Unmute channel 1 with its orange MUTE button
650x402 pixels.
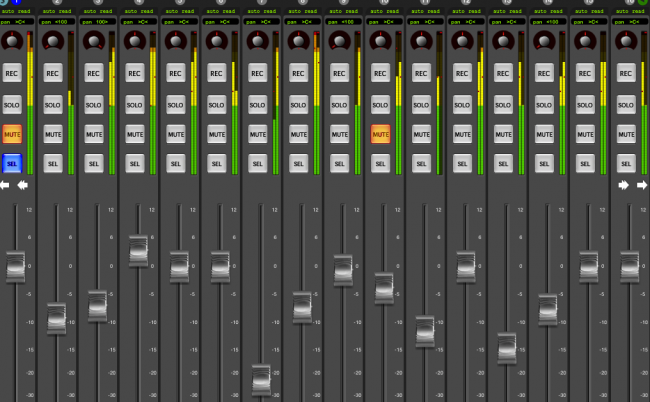pos(12,133)
